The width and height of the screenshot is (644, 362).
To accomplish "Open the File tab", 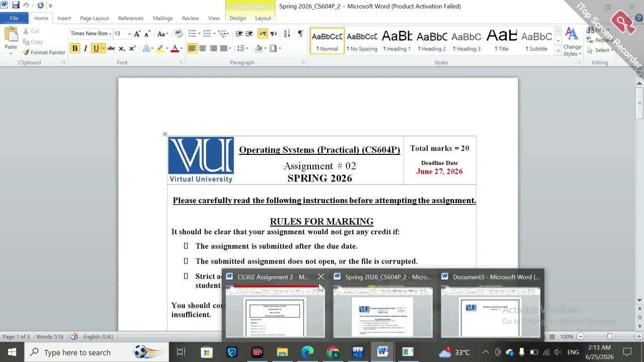I will click(x=14, y=18).
